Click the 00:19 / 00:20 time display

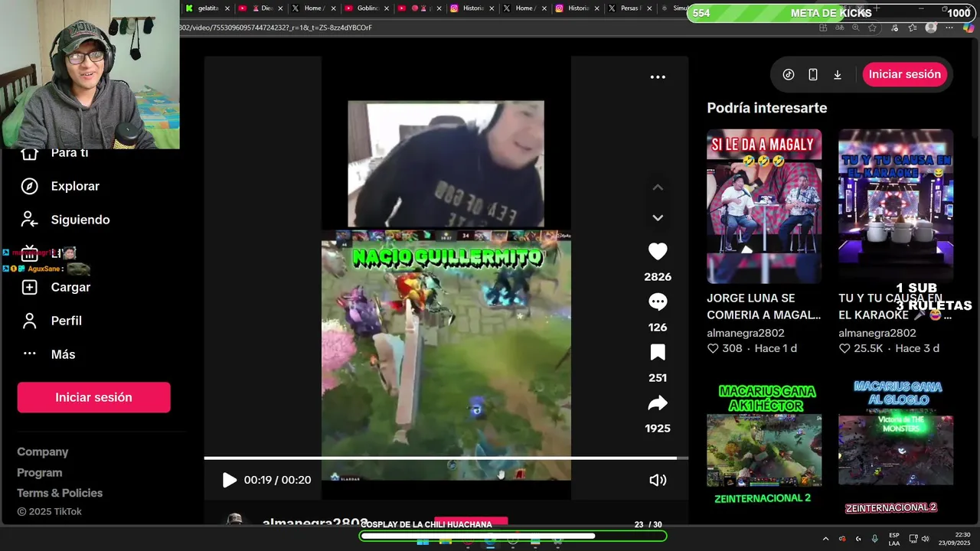point(277,480)
